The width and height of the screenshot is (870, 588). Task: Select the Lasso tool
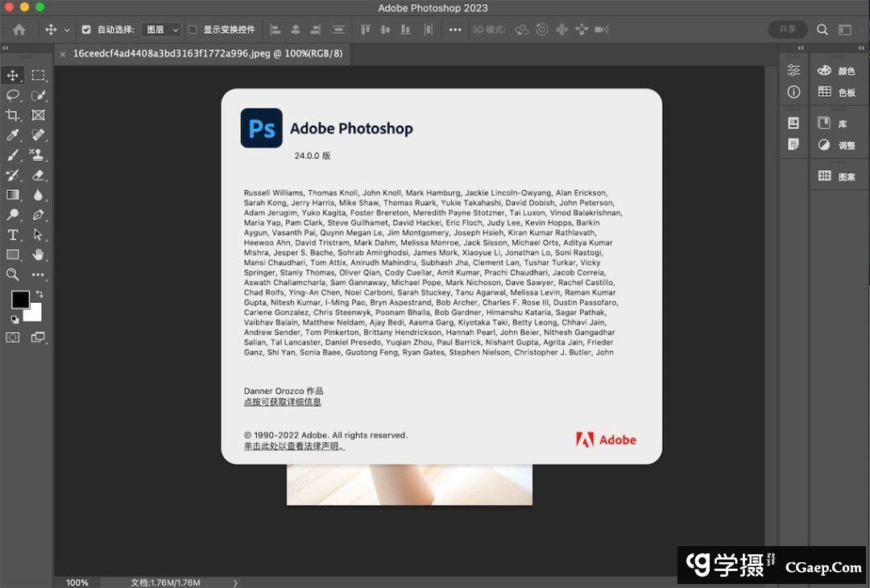[x=13, y=95]
